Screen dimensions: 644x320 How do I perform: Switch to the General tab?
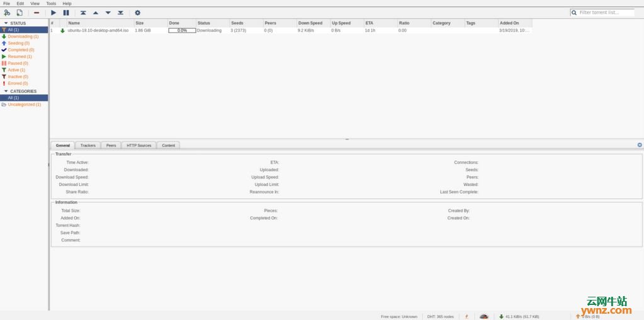(63, 145)
